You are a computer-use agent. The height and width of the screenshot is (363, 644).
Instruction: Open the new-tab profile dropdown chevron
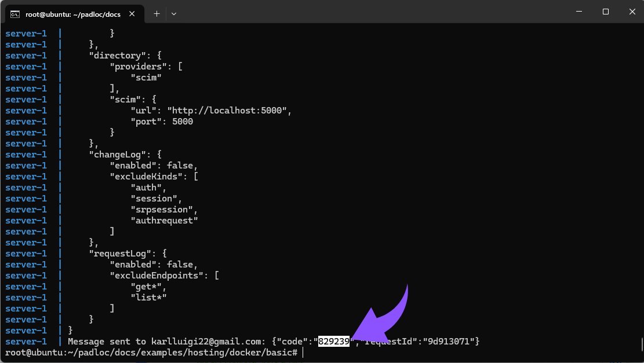coord(174,13)
